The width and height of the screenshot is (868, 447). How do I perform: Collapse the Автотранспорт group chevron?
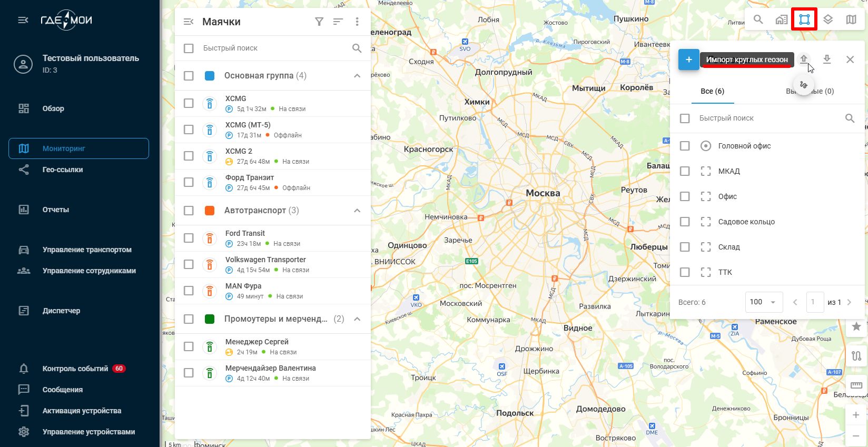click(357, 211)
